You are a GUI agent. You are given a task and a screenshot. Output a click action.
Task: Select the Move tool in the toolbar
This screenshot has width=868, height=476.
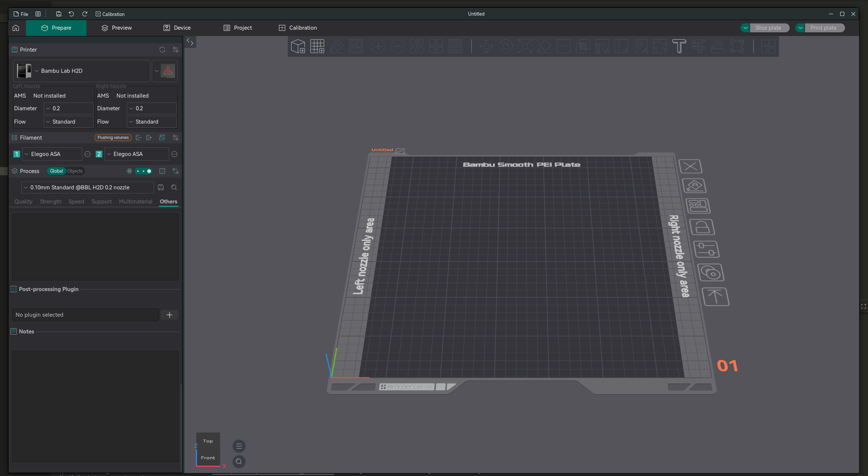pos(486,46)
